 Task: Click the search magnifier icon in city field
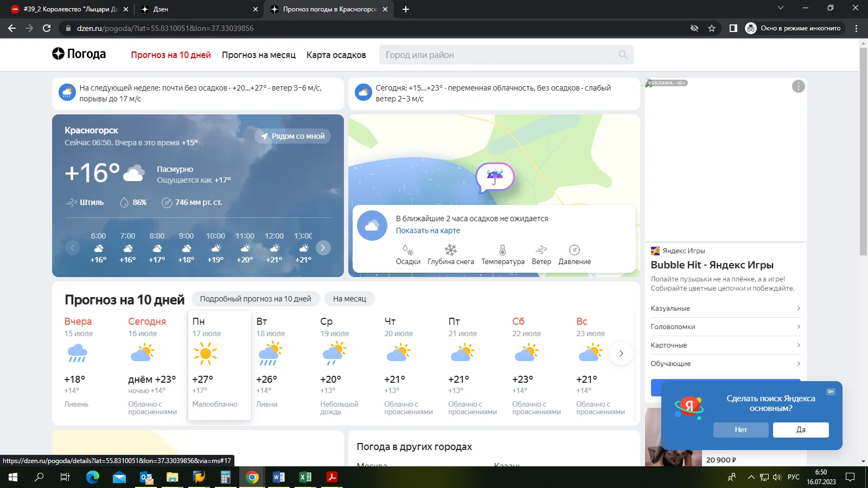[623, 55]
